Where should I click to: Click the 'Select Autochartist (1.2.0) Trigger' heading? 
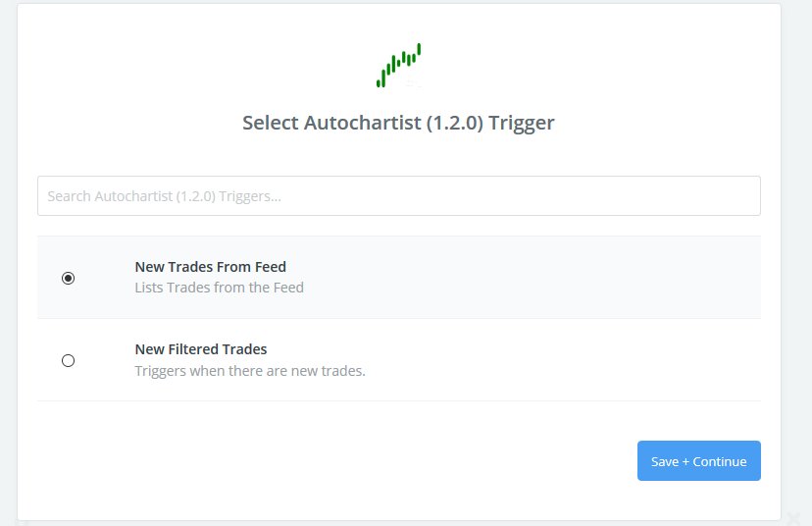tap(398, 123)
